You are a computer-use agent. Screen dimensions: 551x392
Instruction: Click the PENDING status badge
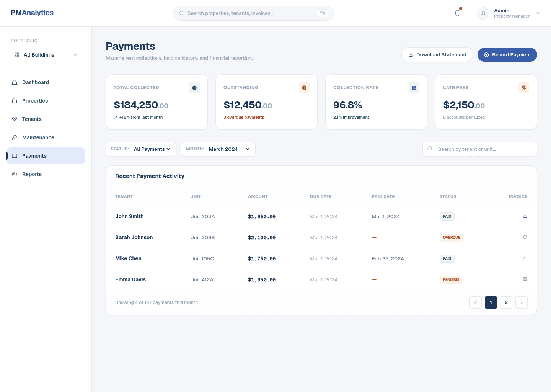coord(451,279)
